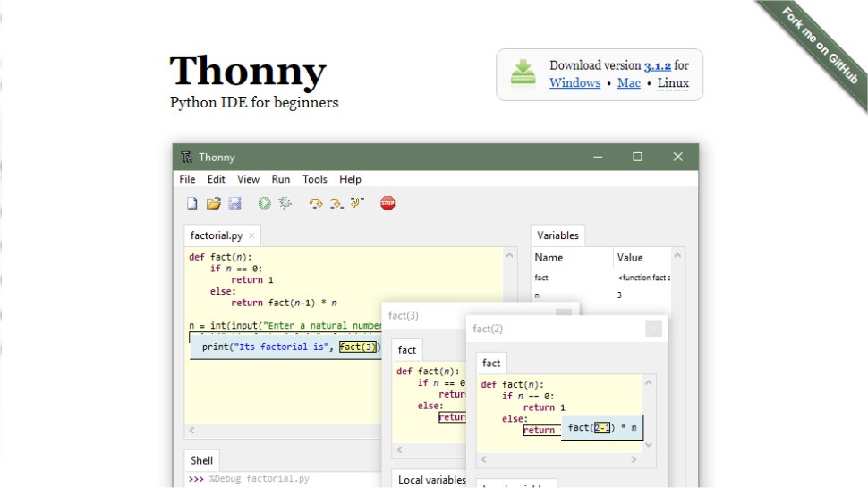
Task: Start debugging with the bug icon
Action: pyautogui.click(x=285, y=202)
